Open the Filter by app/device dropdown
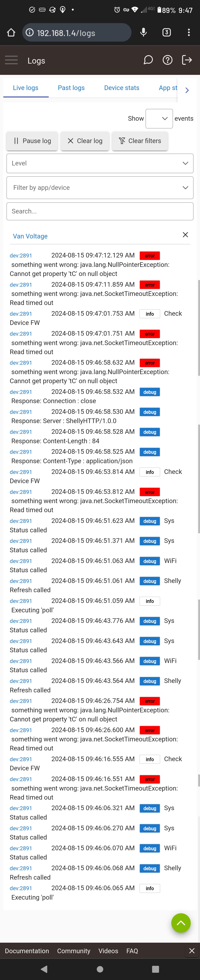200x980 pixels. (100, 188)
